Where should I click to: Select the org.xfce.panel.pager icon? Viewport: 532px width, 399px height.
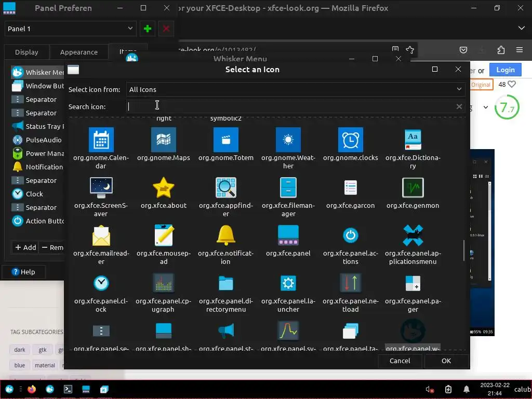413,283
